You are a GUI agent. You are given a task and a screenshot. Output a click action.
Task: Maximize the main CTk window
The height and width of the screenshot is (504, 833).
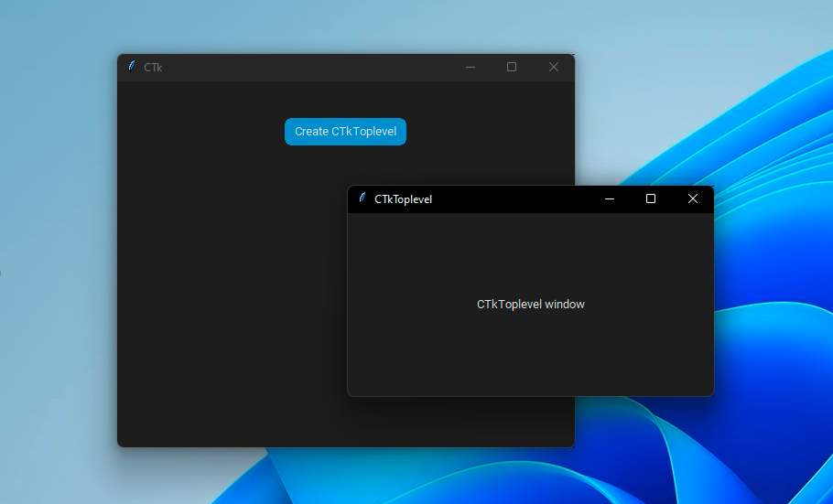pyautogui.click(x=512, y=67)
